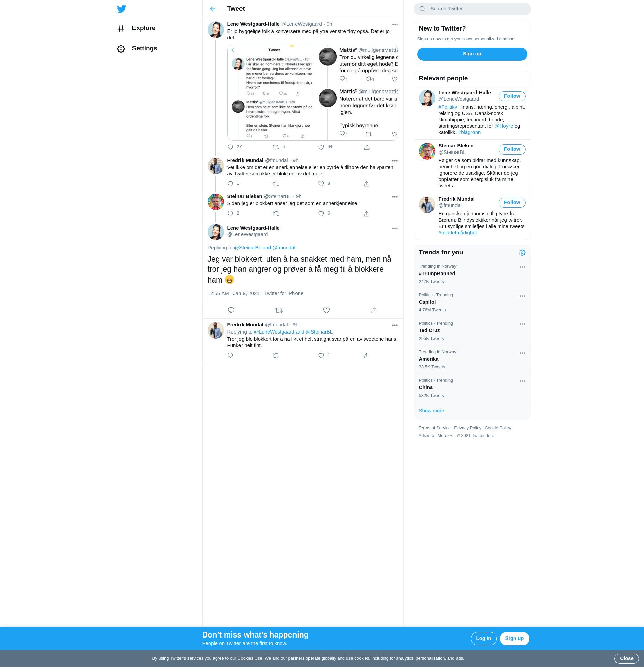Reply to Steinar Bleken's tweet

tap(230, 214)
